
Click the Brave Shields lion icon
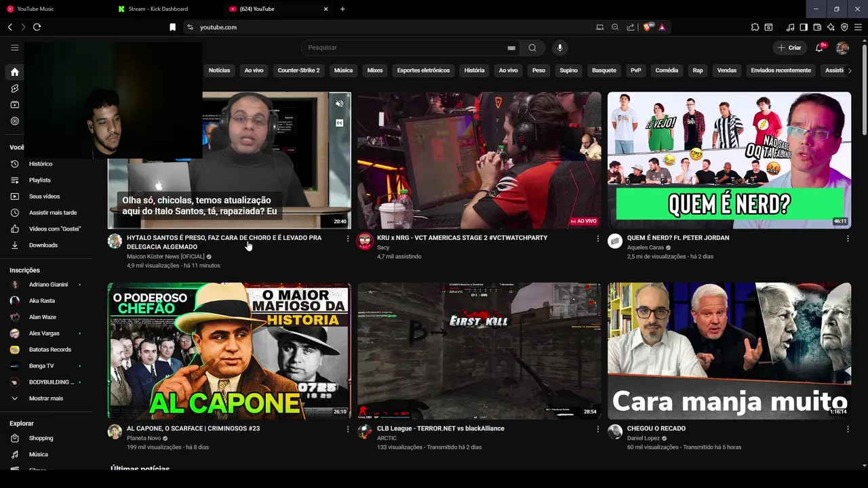647,27
